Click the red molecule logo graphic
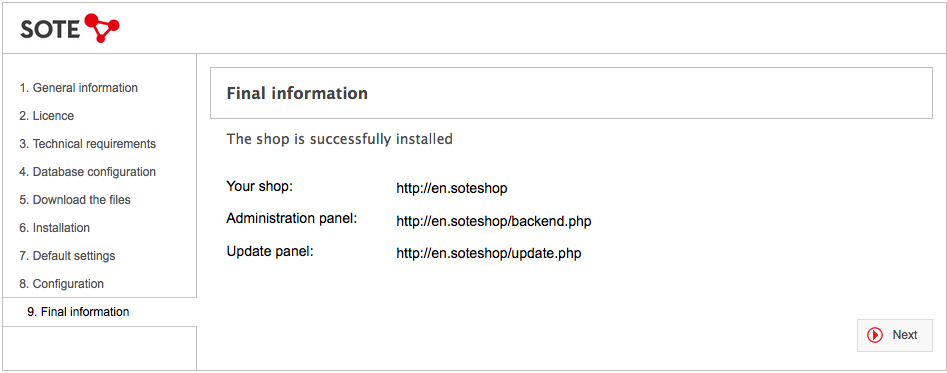947x373 pixels. (102, 28)
